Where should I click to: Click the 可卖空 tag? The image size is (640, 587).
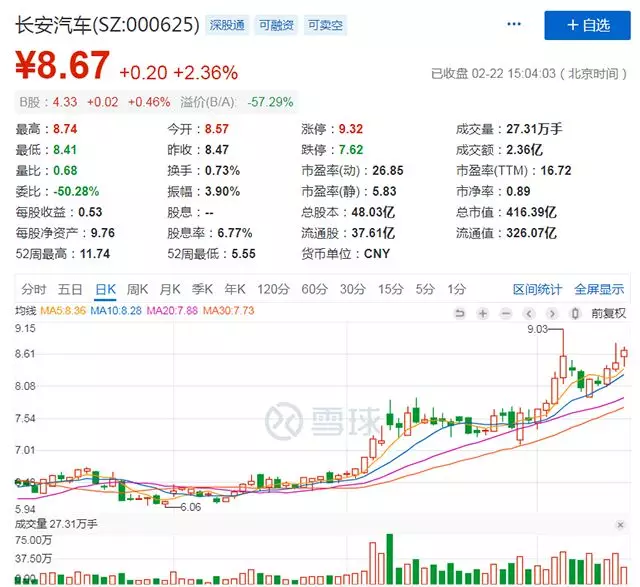click(x=325, y=25)
